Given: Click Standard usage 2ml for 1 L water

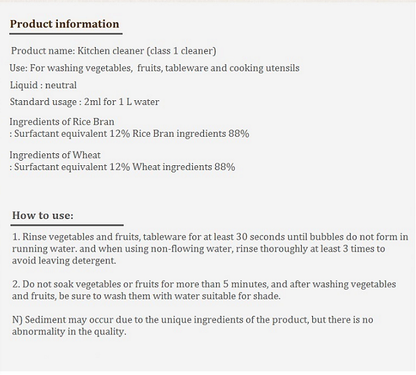Looking at the screenshot, I should point(84,102).
